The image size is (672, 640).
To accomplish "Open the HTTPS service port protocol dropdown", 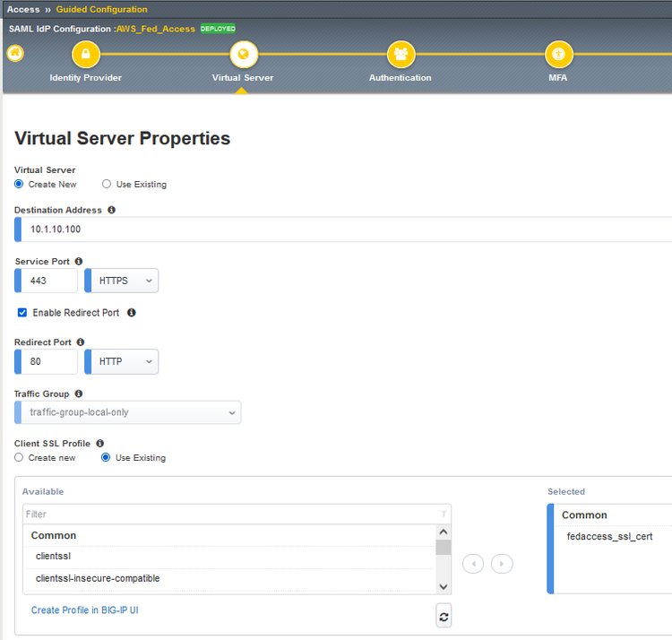I will [122, 281].
